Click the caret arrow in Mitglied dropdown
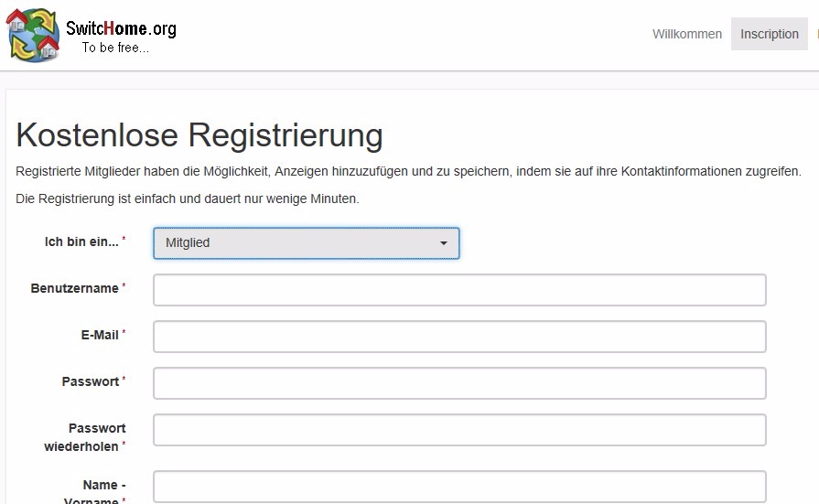819x504 pixels. 444,243
